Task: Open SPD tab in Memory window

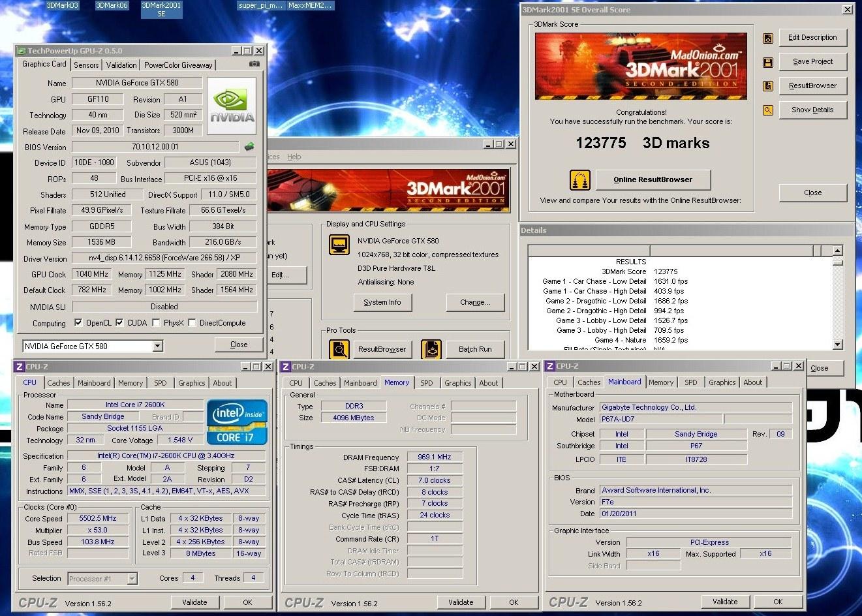Action: point(426,383)
